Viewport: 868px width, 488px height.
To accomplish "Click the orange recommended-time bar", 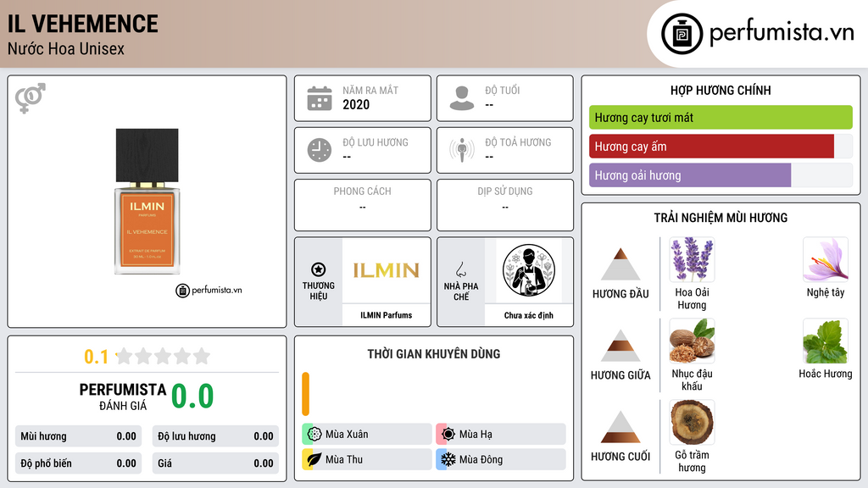I will pyautogui.click(x=305, y=394).
